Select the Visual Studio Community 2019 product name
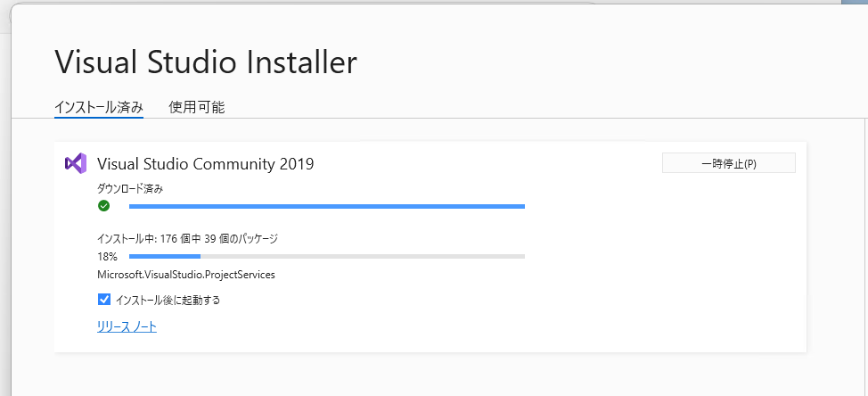Image resolution: width=868 pixels, height=396 pixels. click(205, 164)
